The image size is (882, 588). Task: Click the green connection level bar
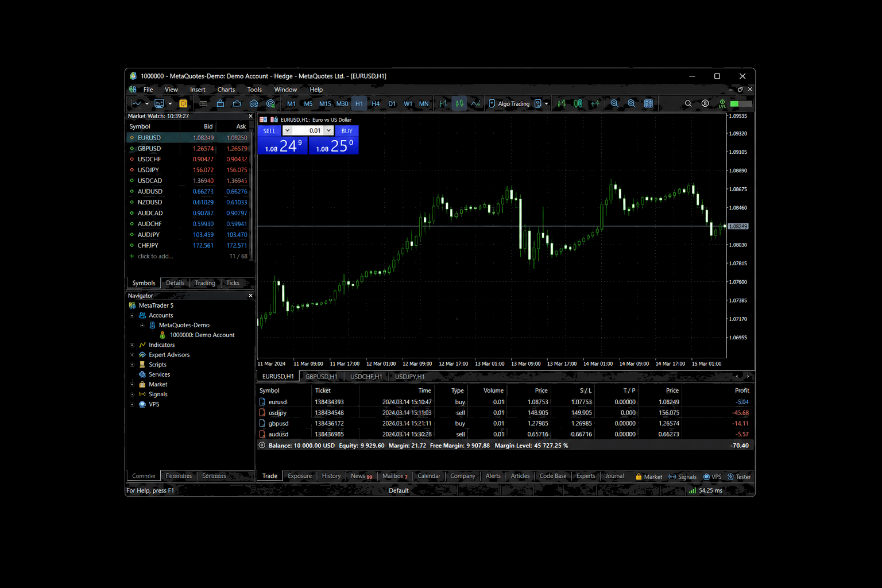point(741,104)
